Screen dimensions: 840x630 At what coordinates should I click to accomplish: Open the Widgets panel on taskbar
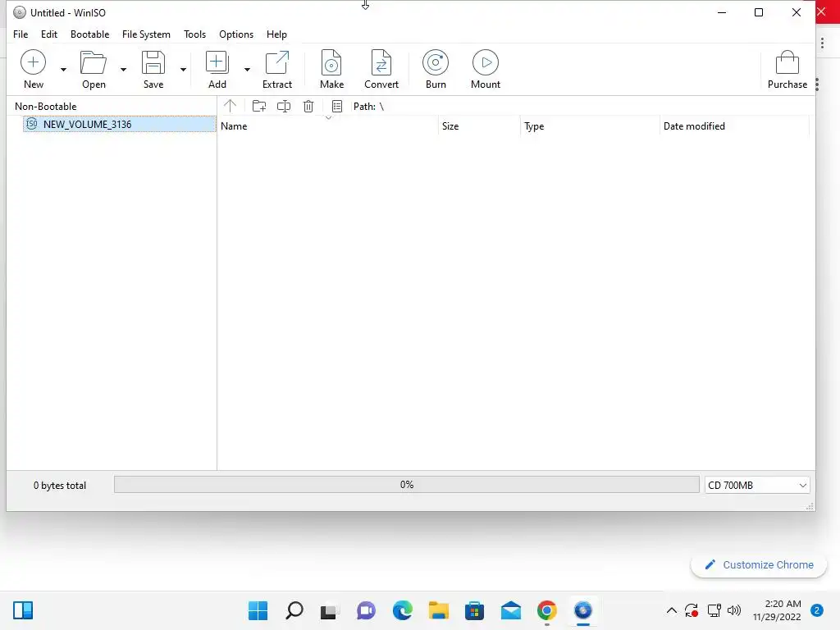[23, 610]
